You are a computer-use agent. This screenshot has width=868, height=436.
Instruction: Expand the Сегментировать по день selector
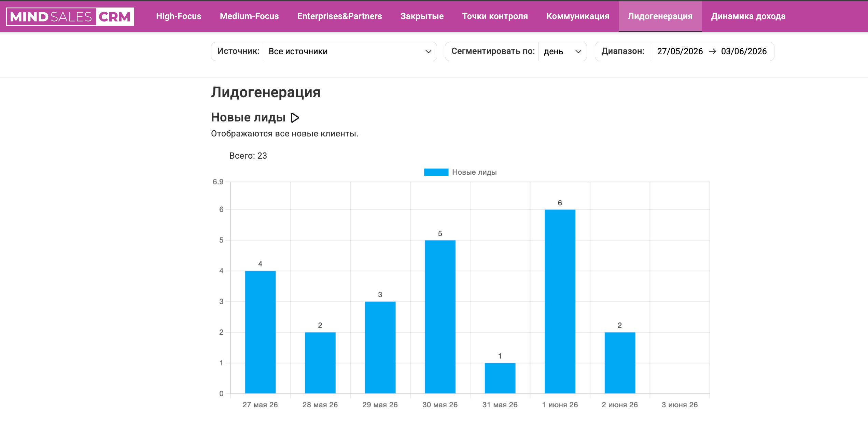pyautogui.click(x=562, y=52)
